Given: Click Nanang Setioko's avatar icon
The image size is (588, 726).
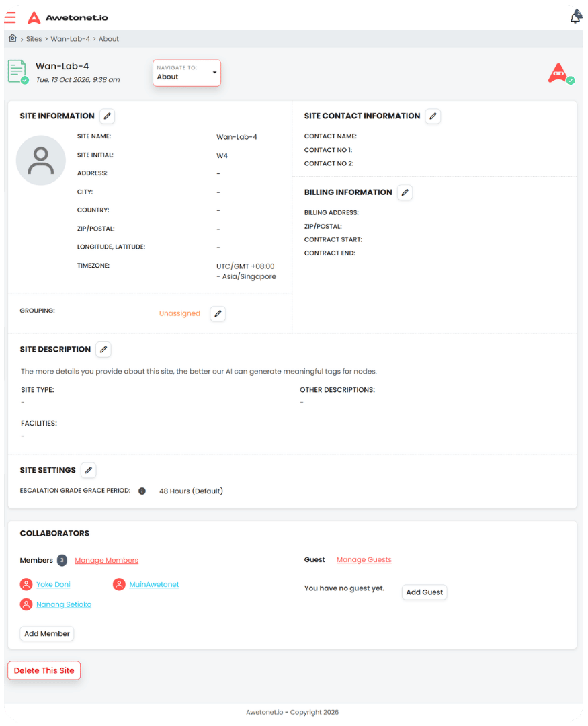Looking at the screenshot, I should (26, 604).
